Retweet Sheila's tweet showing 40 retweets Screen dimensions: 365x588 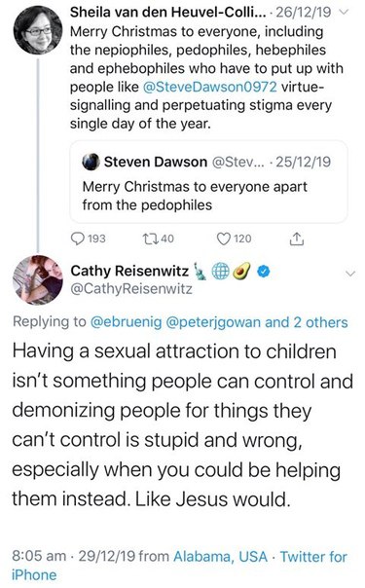150,239
